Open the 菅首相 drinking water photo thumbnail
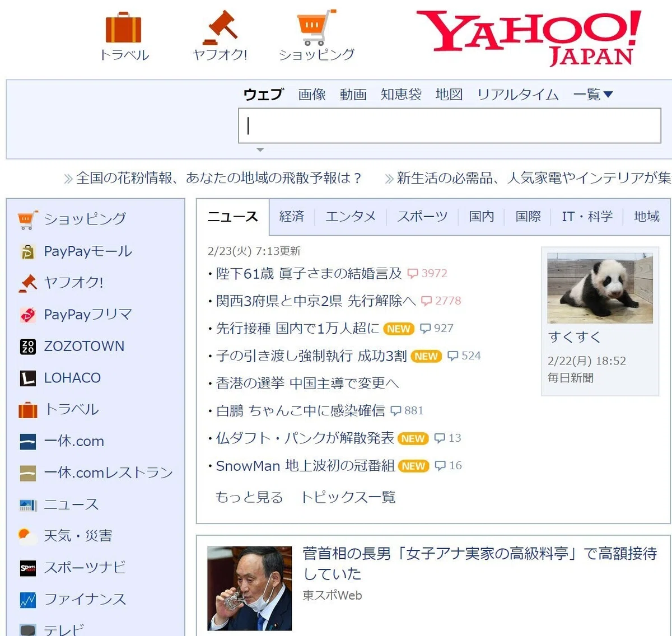Viewport: 672px width, 636px height. pyautogui.click(x=250, y=588)
